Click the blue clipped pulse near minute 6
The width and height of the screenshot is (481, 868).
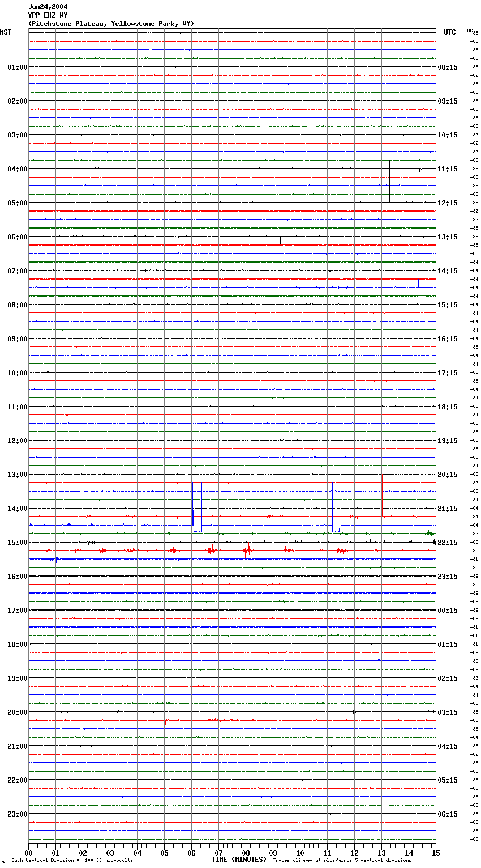[x=197, y=507]
